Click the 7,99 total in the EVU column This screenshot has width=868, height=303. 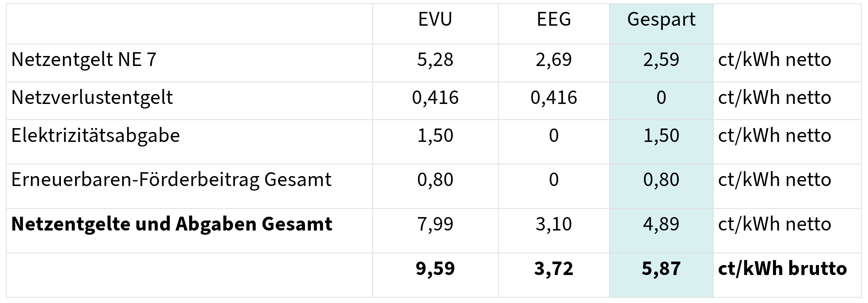[435, 224]
